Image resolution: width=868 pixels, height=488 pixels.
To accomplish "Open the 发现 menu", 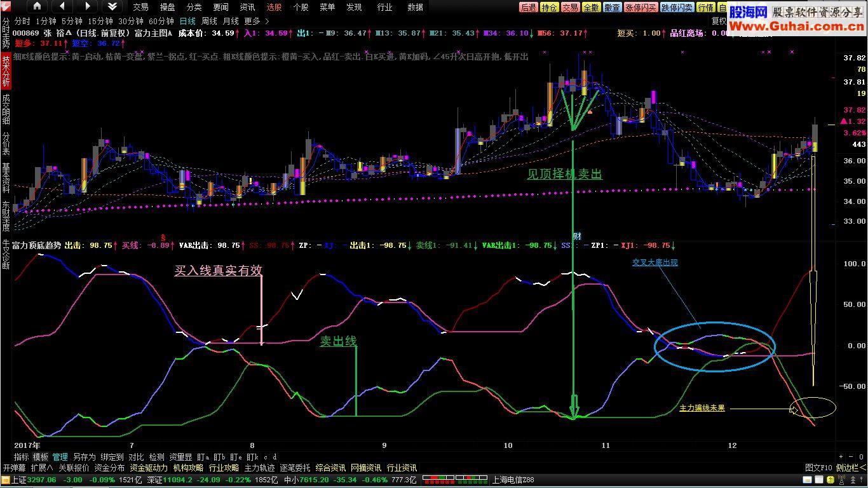I will pyautogui.click(x=354, y=7).
